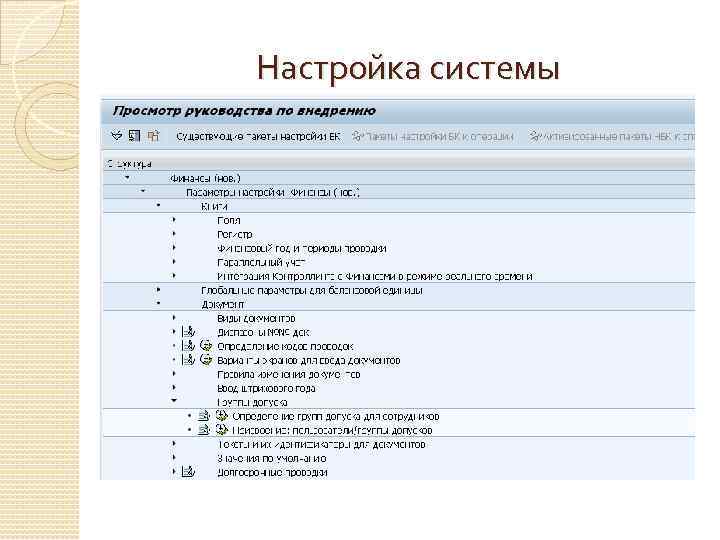
Task: Execute activity icon for 'Определение групп допуска для сотрудников'
Action: coord(222,416)
